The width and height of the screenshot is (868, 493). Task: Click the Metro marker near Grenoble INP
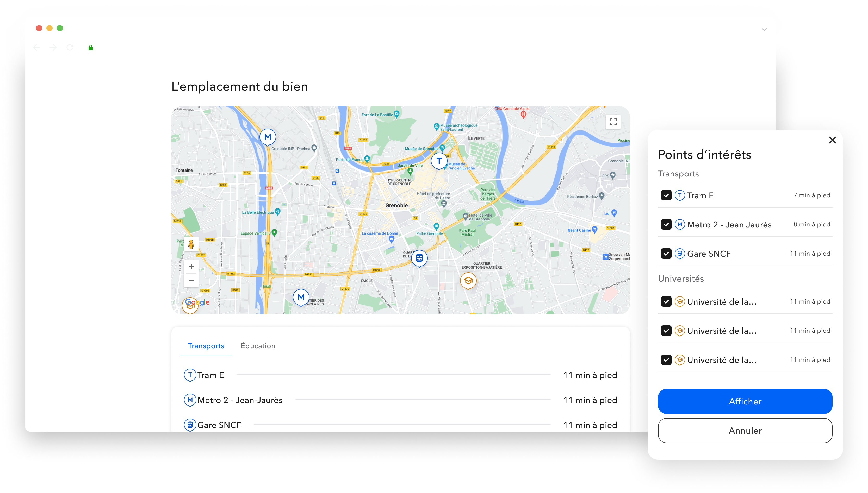268,137
